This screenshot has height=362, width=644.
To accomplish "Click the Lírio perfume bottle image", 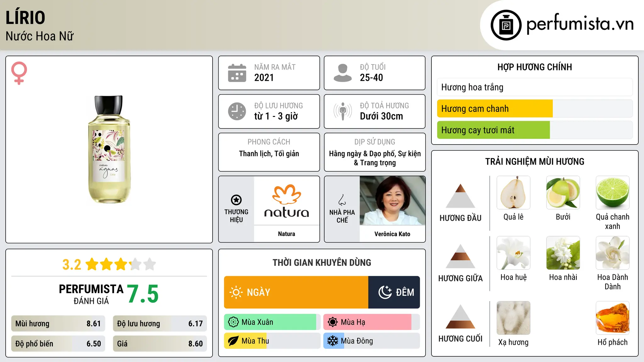I will click(x=109, y=149).
